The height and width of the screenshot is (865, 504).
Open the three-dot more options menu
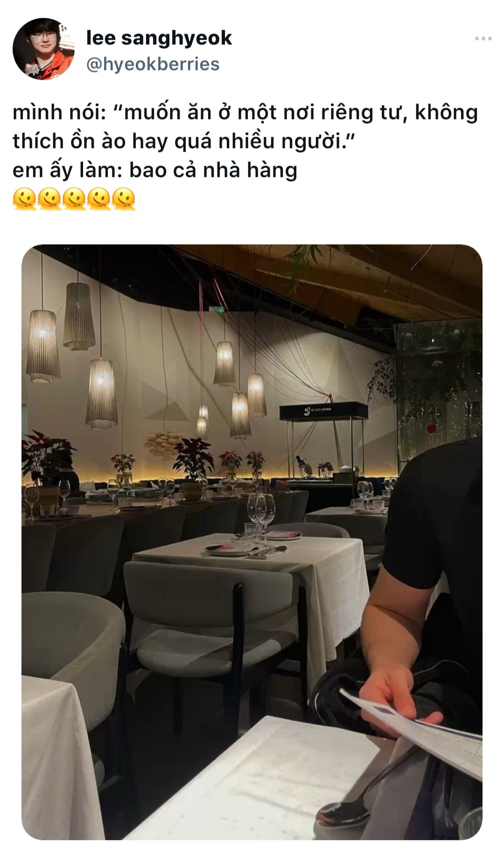pyautogui.click(x=483, y=39)
